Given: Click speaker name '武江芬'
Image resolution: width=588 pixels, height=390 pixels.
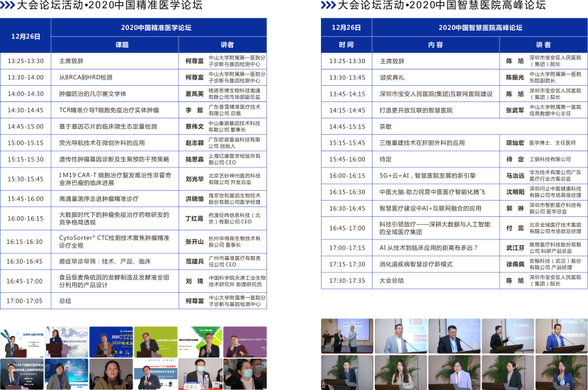Looking at the screenshot, I should (x=515, y=247).
